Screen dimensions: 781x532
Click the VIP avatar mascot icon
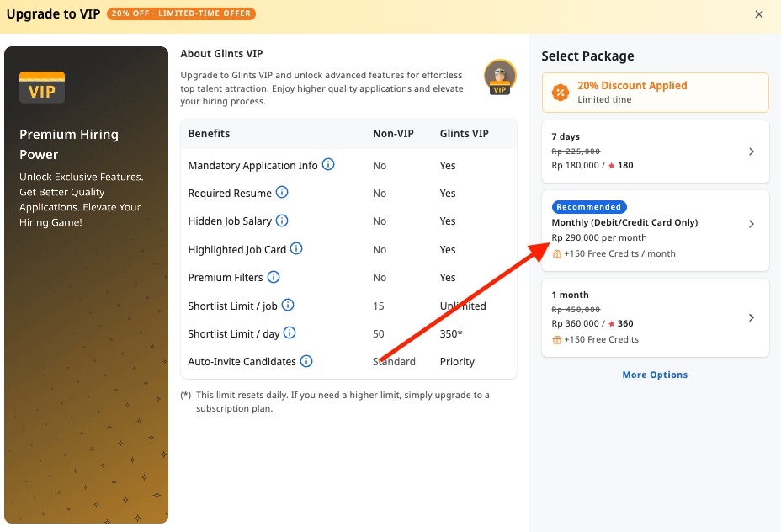pos(500,77)
